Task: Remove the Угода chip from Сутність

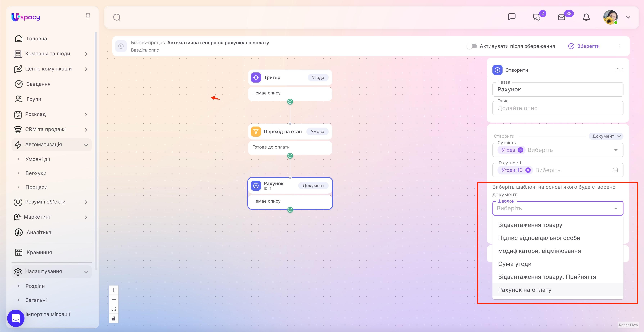Action: [x=521, y=150]
